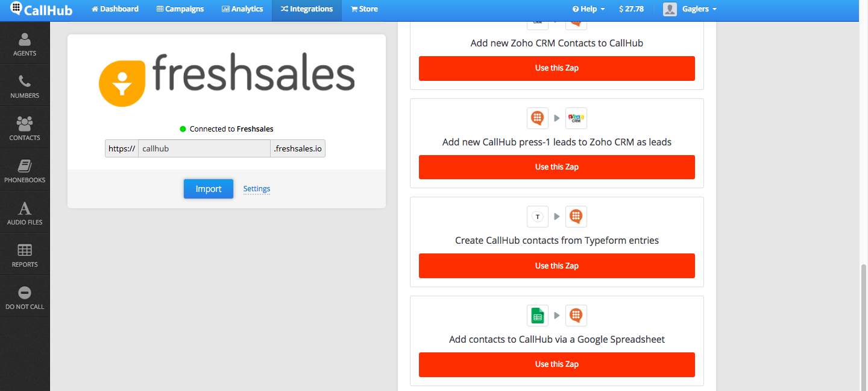Click 'Add contacts to CallHub via a Google Spreadsheet'
The image size is (868, 391).
pyautogui.click(x=557, y=340)
